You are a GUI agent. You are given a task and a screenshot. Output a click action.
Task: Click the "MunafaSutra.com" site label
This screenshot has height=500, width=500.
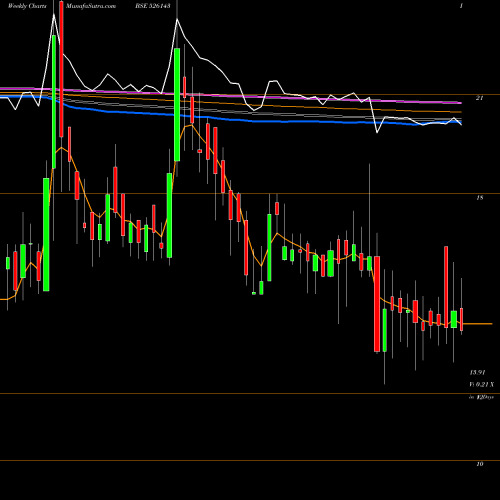tap(91, 6)
